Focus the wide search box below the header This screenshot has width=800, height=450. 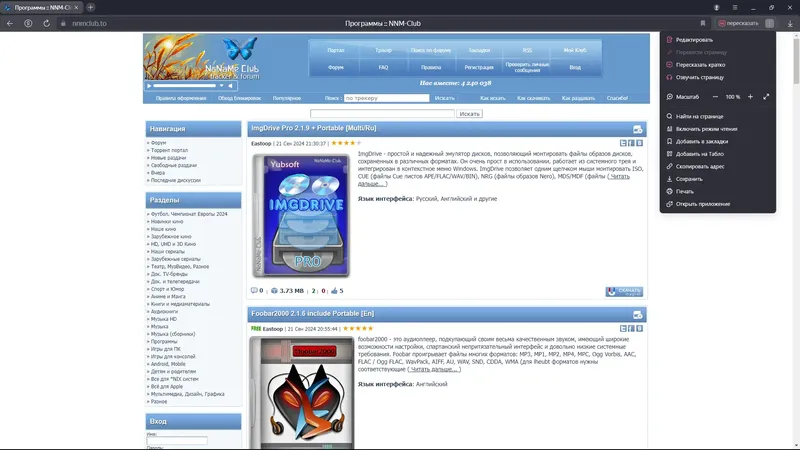tap(382, 114)
